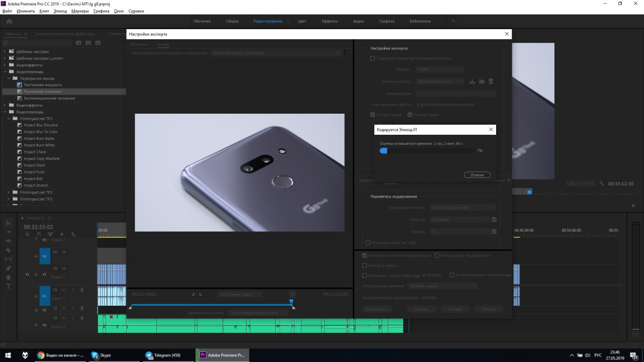
Task: Click the plus button editor in program monitor
Action: [x=633, y=206]
